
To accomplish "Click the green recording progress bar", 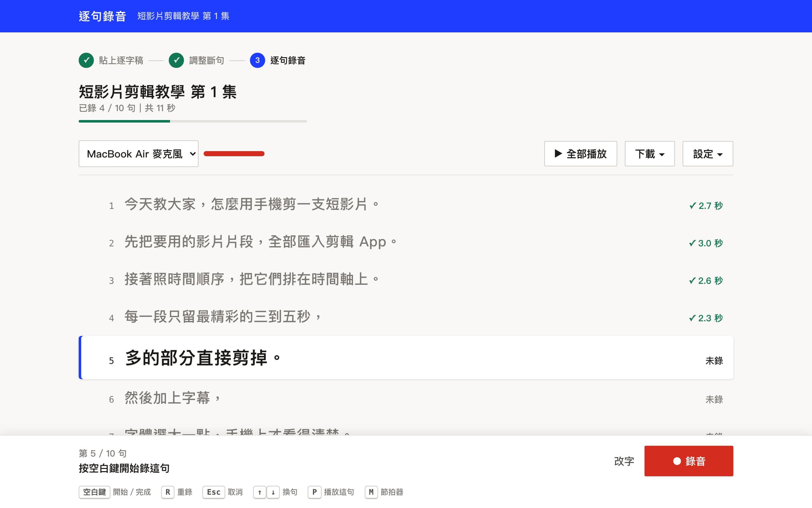I will (193, 121).
